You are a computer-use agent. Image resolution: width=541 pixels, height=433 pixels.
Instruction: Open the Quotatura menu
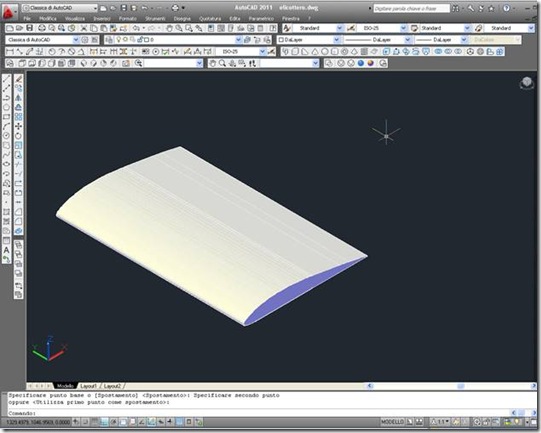[210, 18]
